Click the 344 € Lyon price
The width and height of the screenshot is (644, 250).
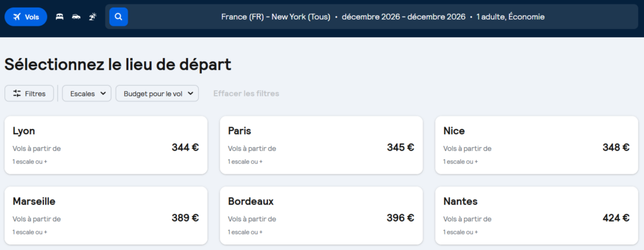pos(186,147)
